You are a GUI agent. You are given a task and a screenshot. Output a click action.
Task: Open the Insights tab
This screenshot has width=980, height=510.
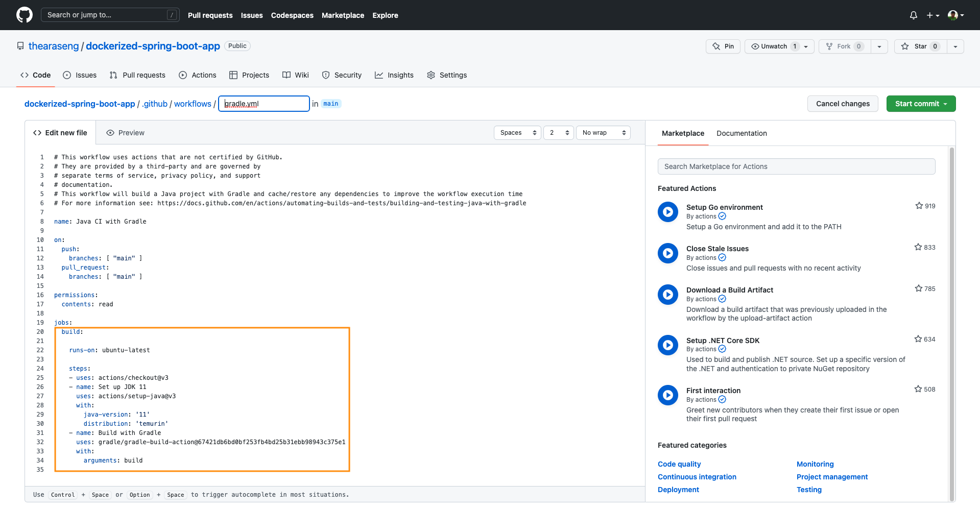[394, 75]
